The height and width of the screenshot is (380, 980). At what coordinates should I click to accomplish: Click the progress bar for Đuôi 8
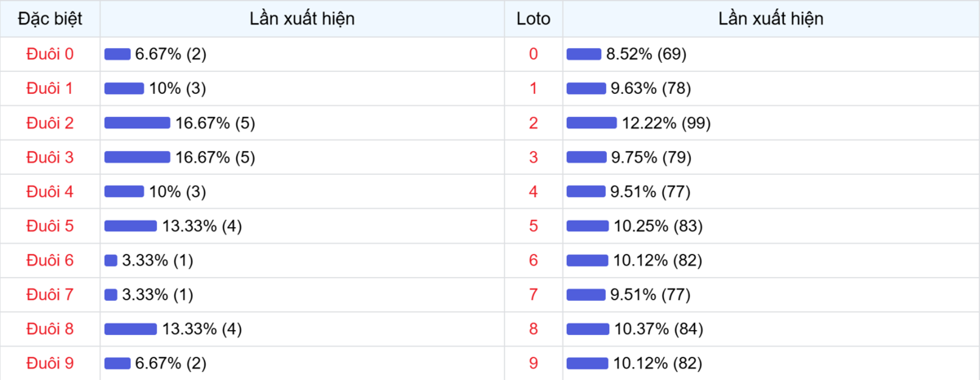tap(131, 329)
